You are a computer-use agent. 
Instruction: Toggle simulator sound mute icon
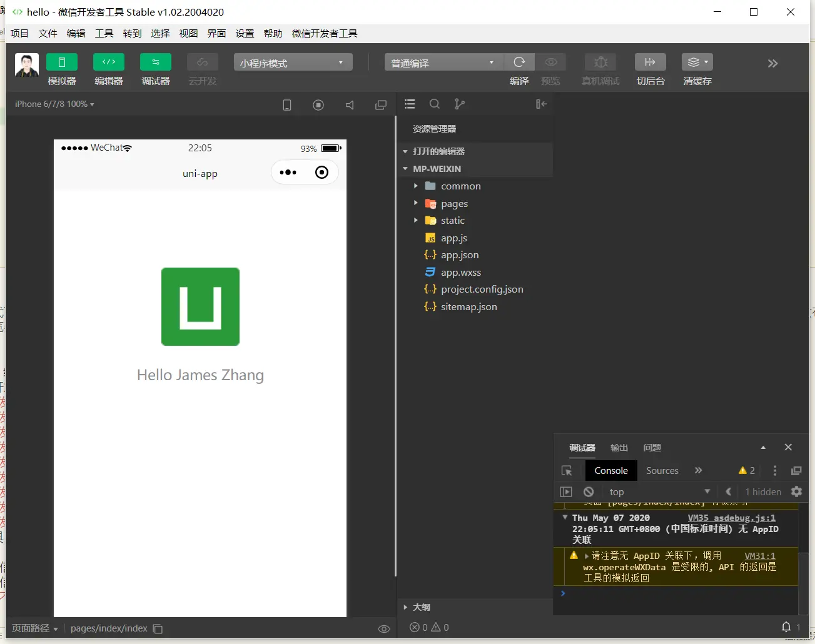[350, 105]
